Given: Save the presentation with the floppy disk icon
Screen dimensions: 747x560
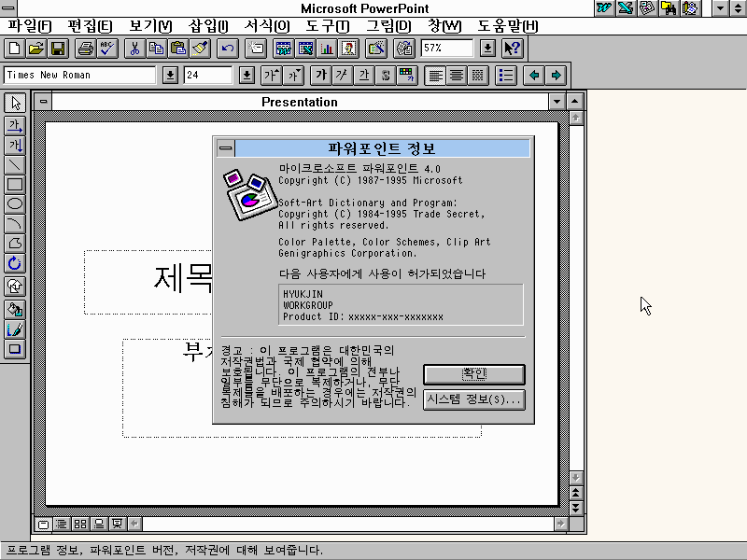Looking at the screenshot, I should point(58,49).
